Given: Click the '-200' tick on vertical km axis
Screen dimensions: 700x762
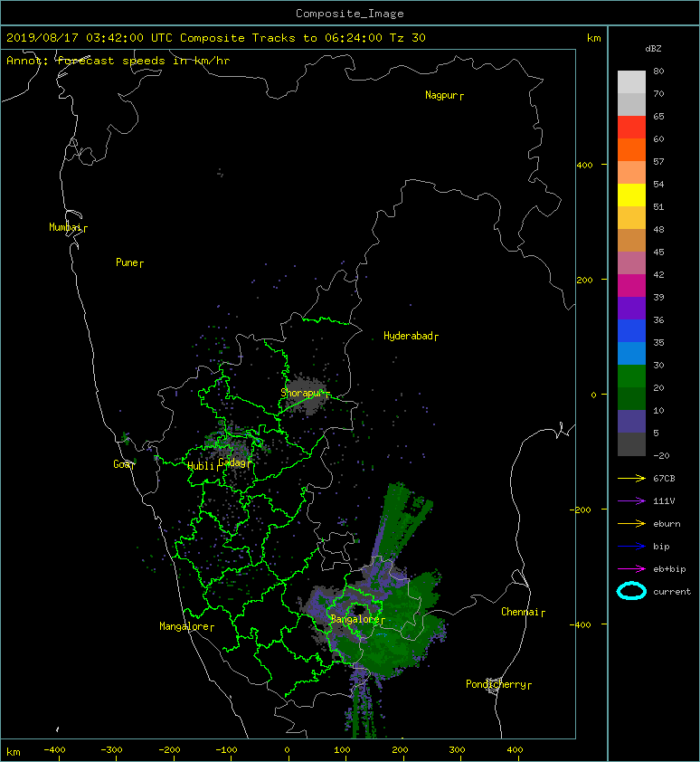Looking at the screenshot, I should tap(581, 510).
